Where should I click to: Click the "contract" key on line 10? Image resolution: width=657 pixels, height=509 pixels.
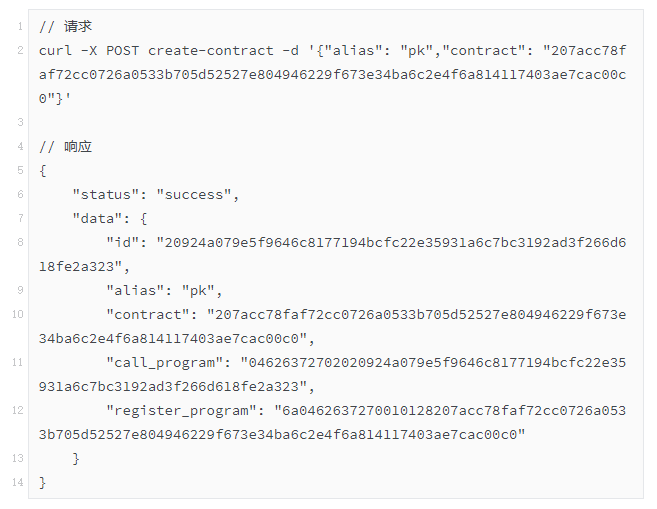(x=147, y=315)
